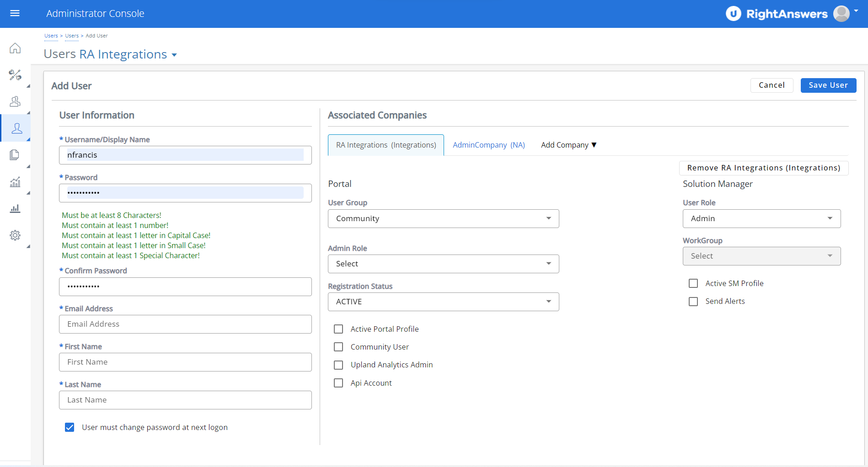Open the wrench and screwdriver tools section
This screenshot has height=467, width=868.
15,75
